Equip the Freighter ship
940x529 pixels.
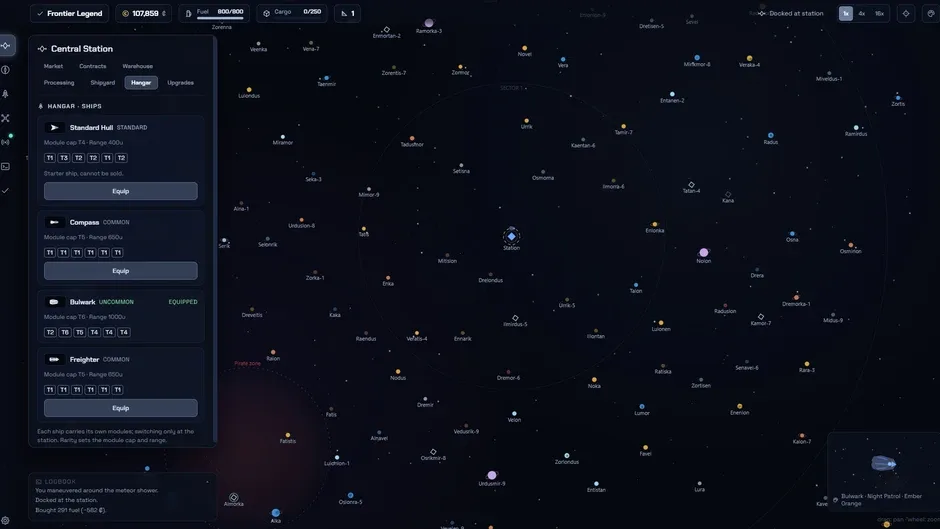[x=120, y=408]
